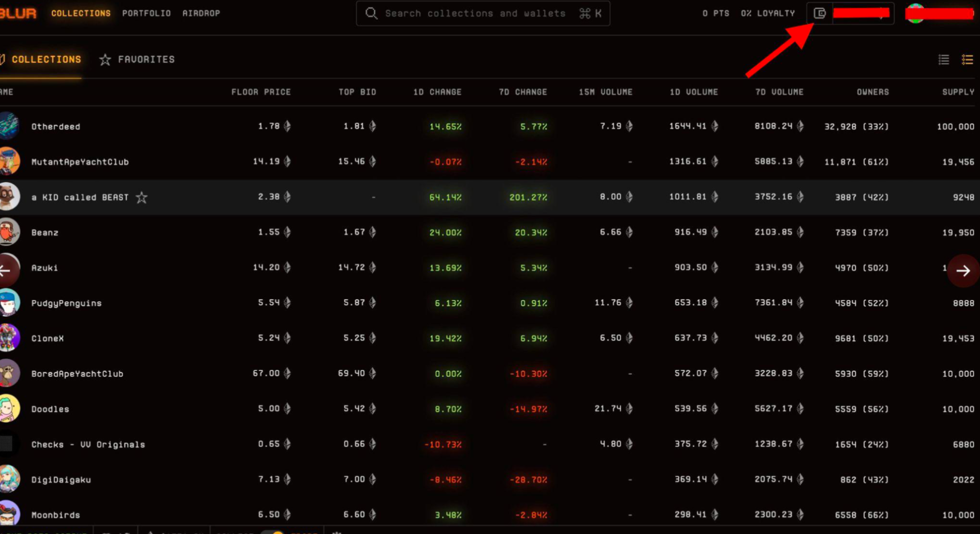Open the wallet balance icon
This screenshot has width=980, height=534.
click(820, 13)
